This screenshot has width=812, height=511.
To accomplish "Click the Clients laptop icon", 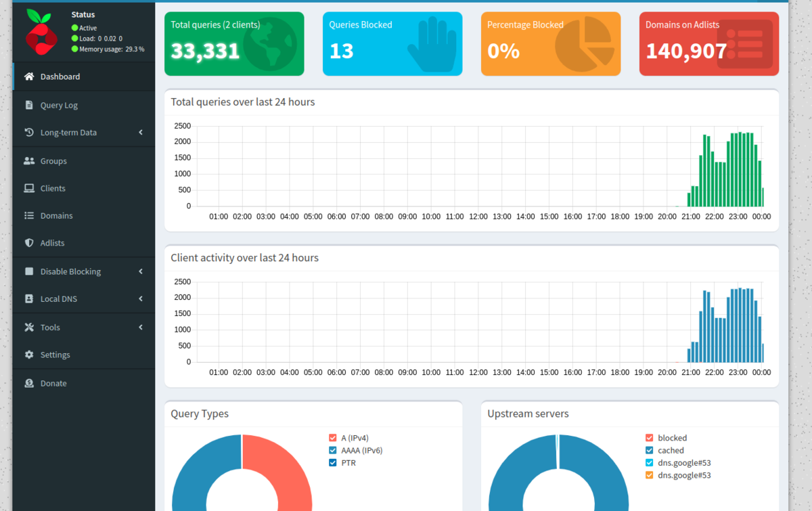I will tap(29, 188).
